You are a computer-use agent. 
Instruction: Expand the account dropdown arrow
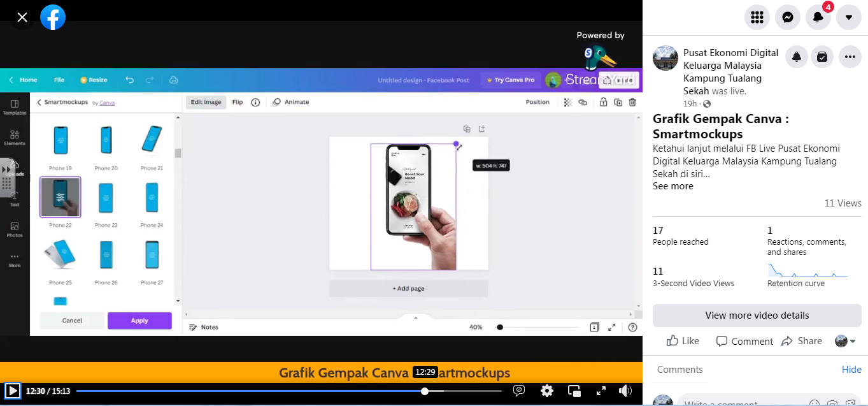click(849, 17)
